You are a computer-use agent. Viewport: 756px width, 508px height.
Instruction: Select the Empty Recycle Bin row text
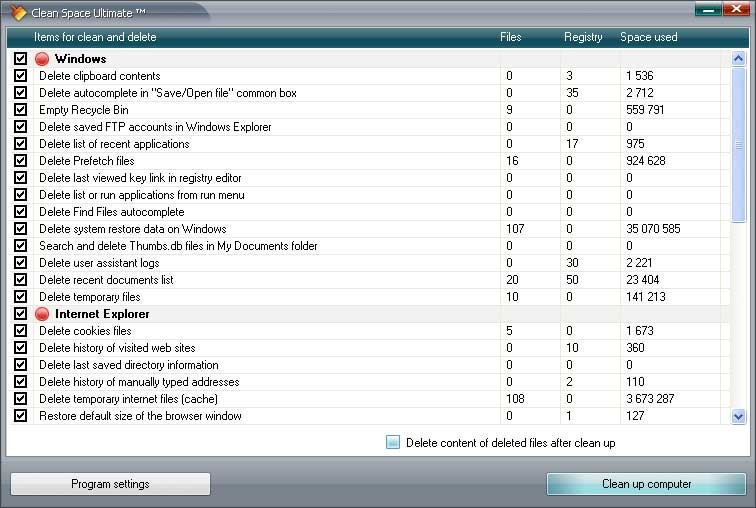[x=84, y=110]
